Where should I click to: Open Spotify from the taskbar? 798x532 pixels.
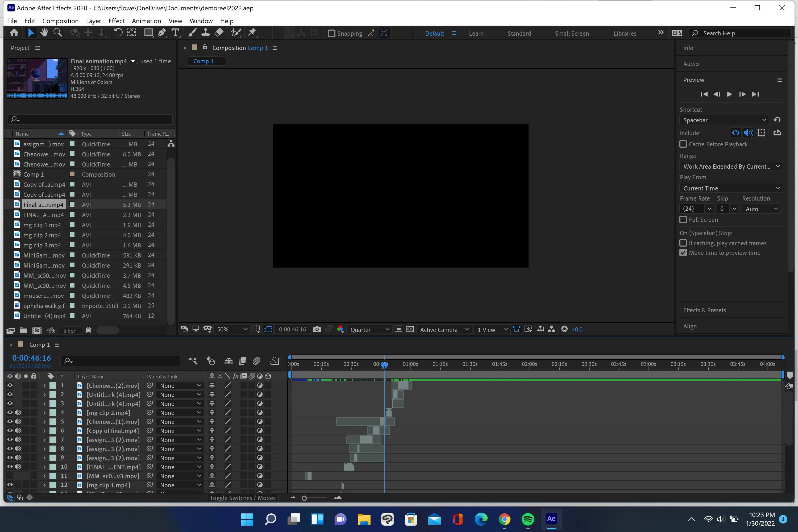pos(527,519)
